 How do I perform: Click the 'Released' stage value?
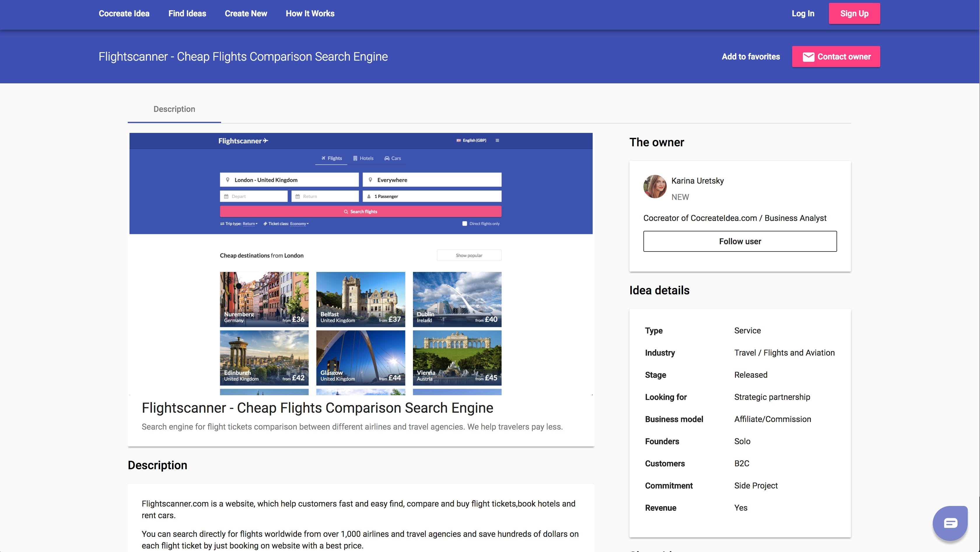(x=750, y=375)
